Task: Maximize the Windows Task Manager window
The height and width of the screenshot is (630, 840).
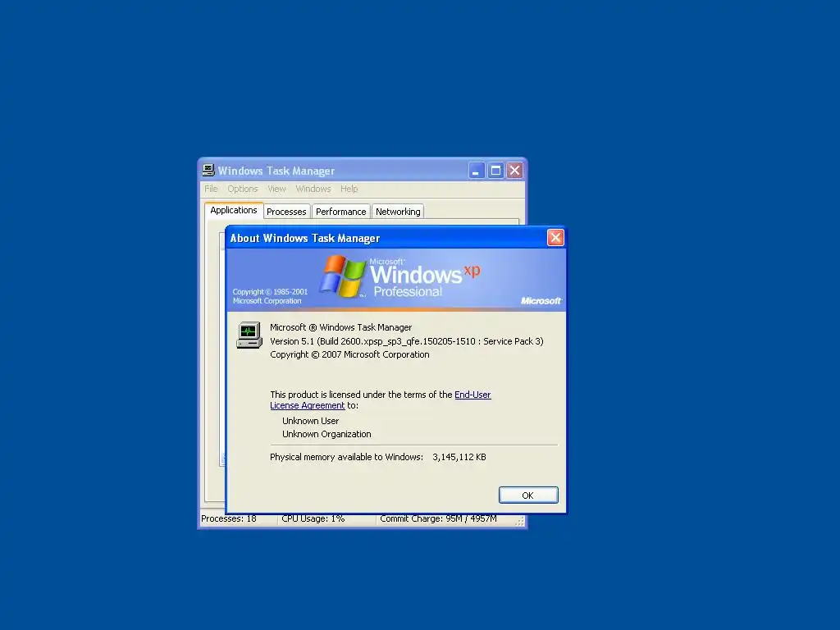Action: [495, 171]
